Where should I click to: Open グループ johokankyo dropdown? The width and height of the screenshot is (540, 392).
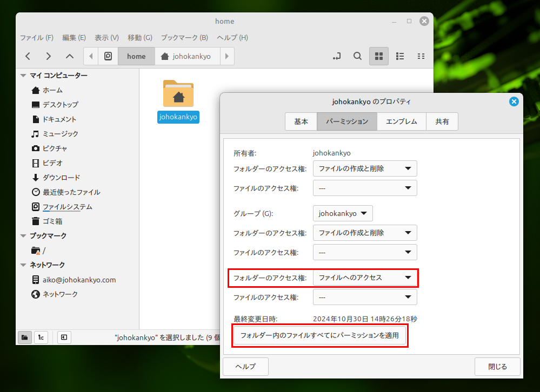(343, 213)
